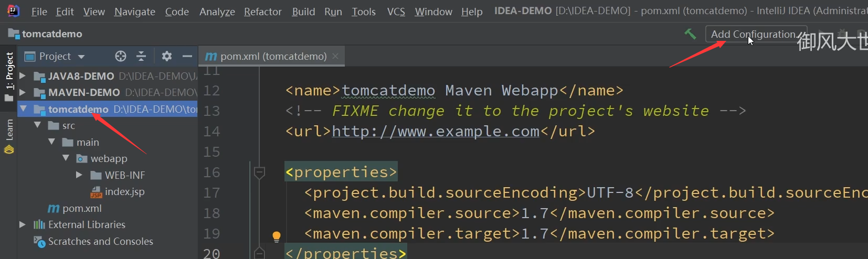Click the webapp web folder icon
Screen dimensions: 868x259
(82, 158)
